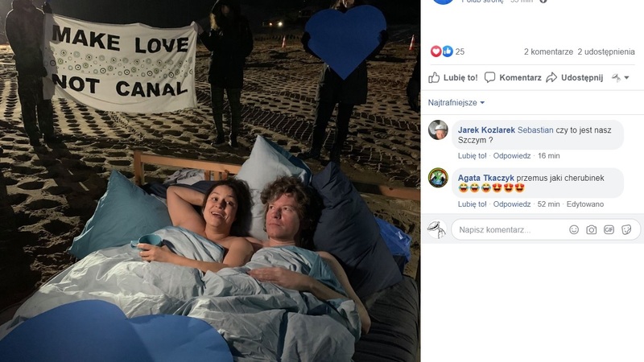
Task: Click the Jarek Kozlarek name link
Action: tap(486, 130)
